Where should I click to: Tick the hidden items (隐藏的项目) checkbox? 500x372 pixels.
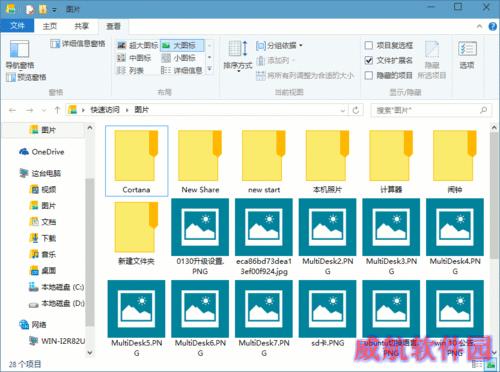tap(368, 76)
